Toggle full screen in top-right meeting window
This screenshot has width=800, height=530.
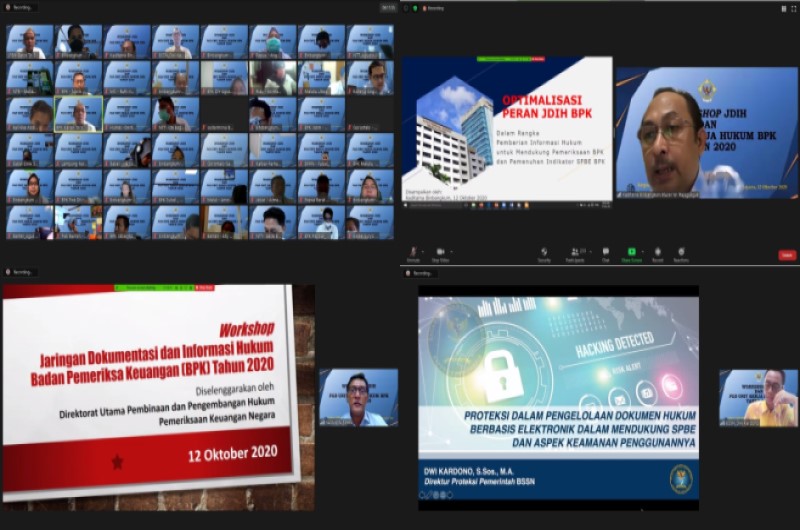point(794,9)
